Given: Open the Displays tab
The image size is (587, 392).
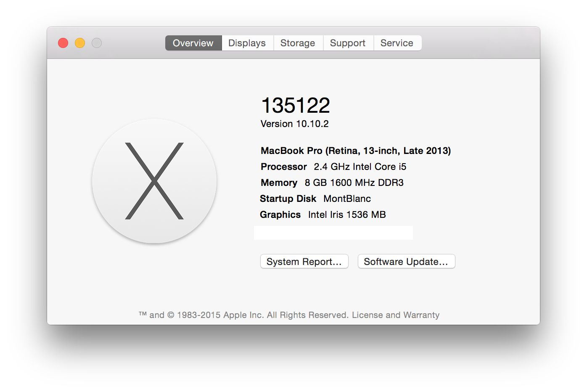Looking at the screenshot, I should (247, 43).
